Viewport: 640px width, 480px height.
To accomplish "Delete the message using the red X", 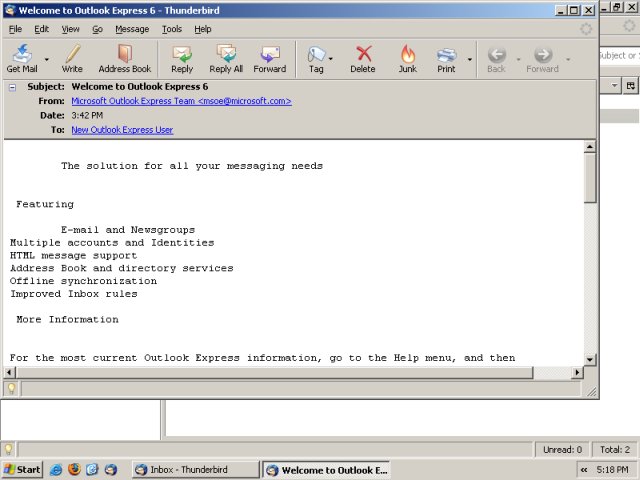I will [x=362, y=58].
